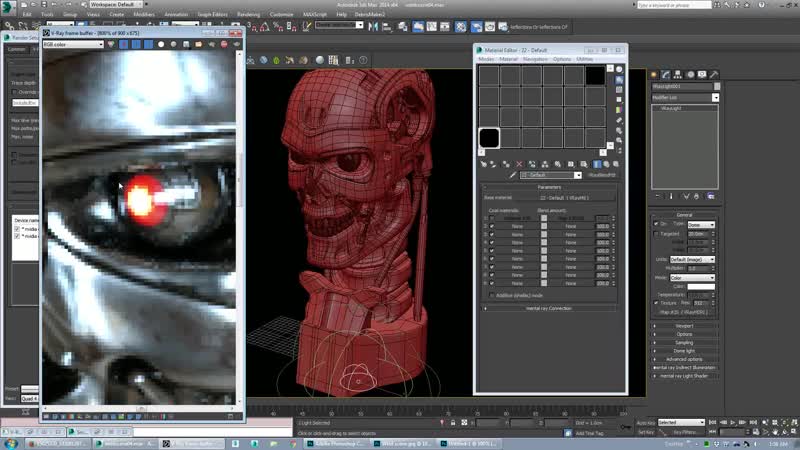Image resolution: width=800 pixels, height=450 pixels.
Task: Toggle the red channel button in frame buffer
Action: tap(124, 44)
